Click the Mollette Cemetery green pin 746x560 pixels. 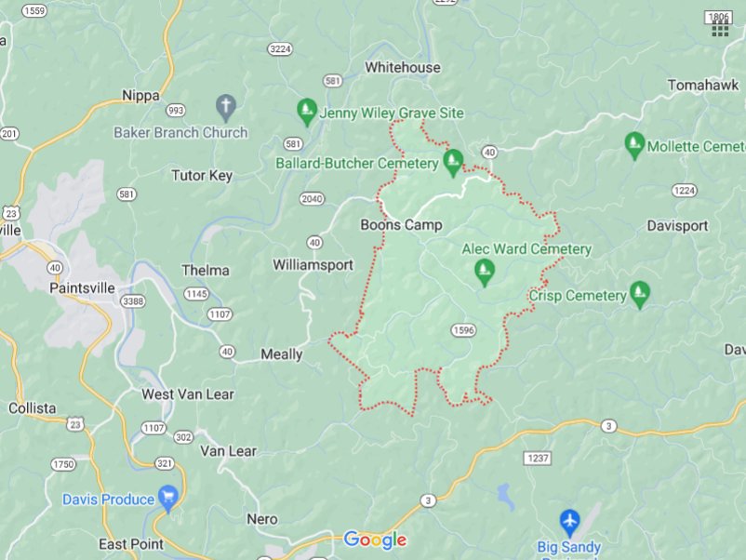click(634, 146)
